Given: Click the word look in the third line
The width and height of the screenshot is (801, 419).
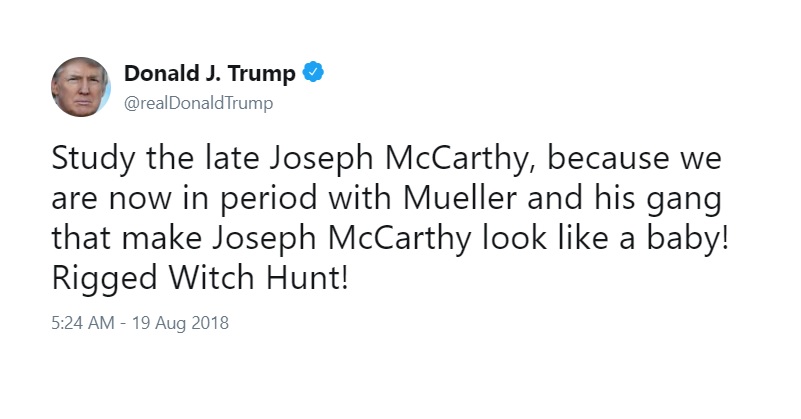Looking at the screenshot, I should click(x=515, y=238).
